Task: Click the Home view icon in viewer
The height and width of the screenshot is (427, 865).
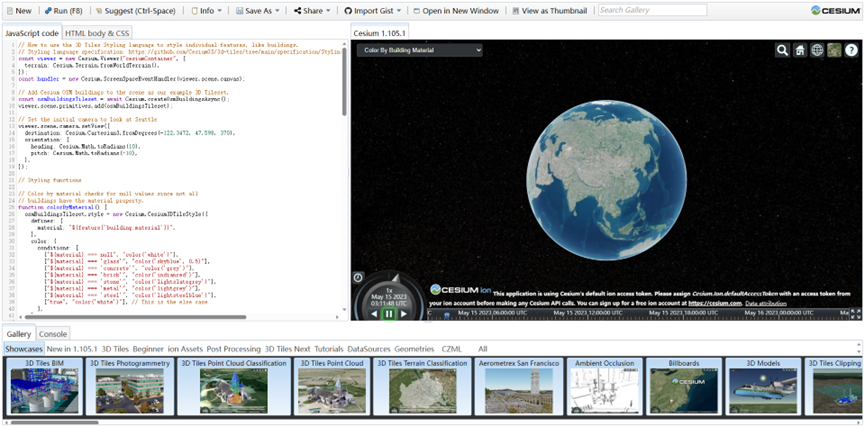Action: [x=799, y=50]
